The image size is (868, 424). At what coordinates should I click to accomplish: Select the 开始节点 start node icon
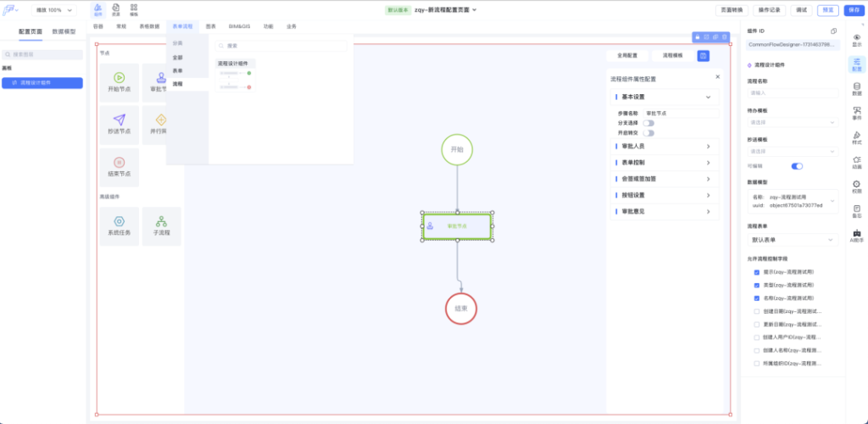(x=120, y=77)
